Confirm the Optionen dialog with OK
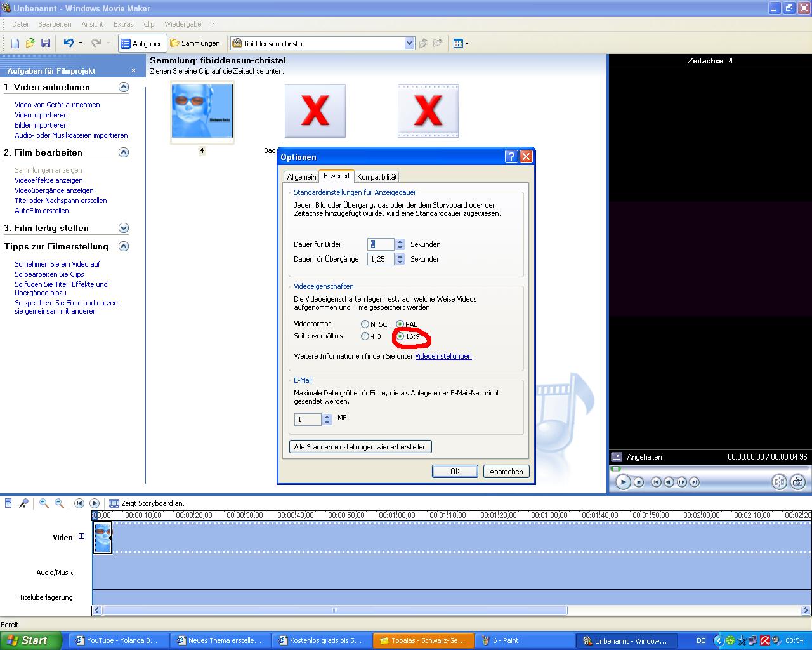Screen dimensions: 812x650 coord(455,472)
